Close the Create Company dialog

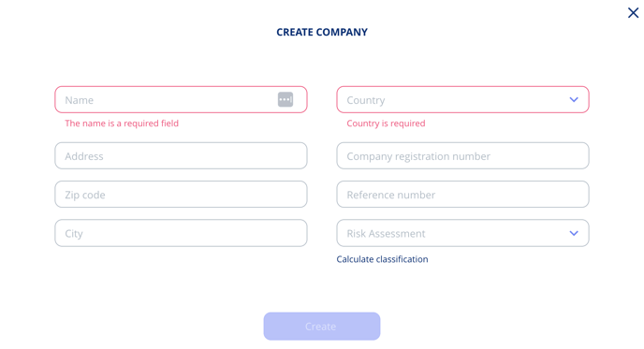pyautogui.click(x=633, y=13)
